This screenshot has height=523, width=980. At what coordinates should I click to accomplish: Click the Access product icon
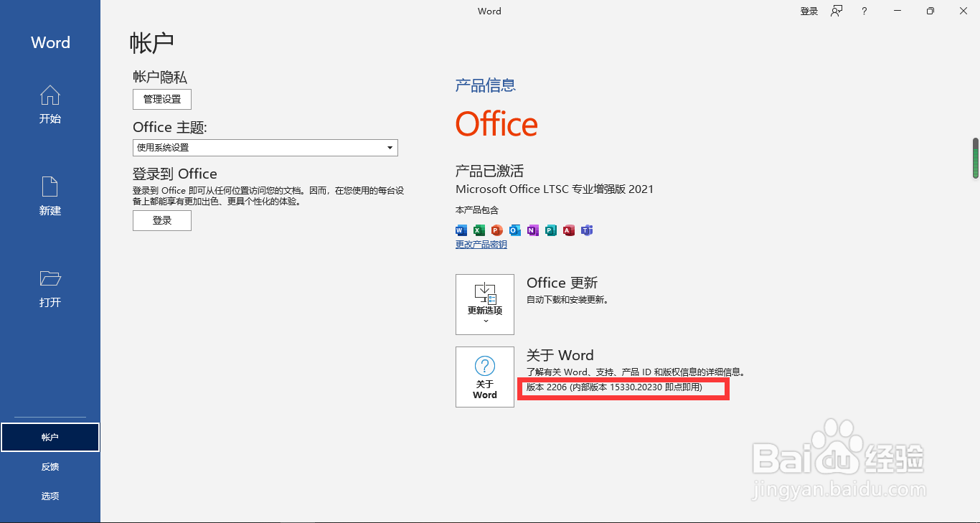(569, 230)
